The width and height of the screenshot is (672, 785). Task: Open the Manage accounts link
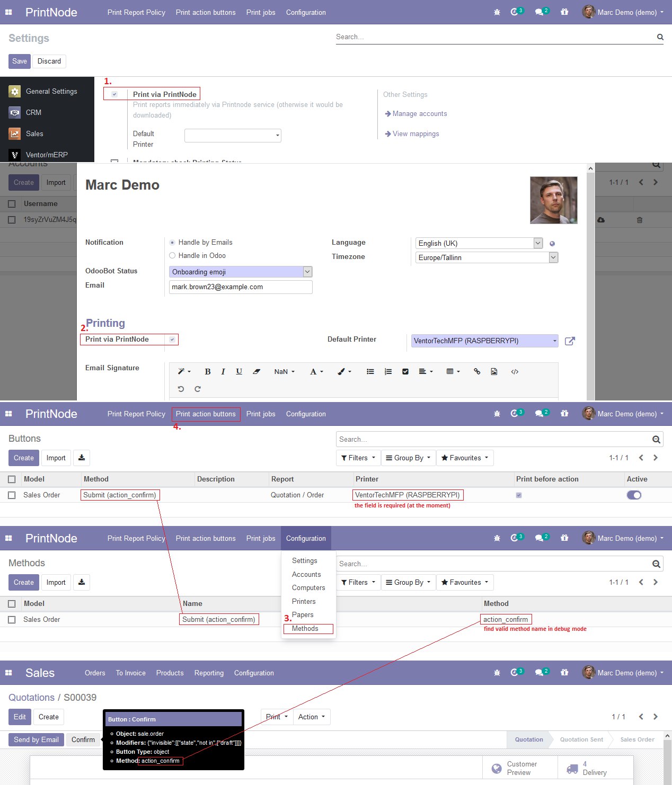(x=415, y=113)
